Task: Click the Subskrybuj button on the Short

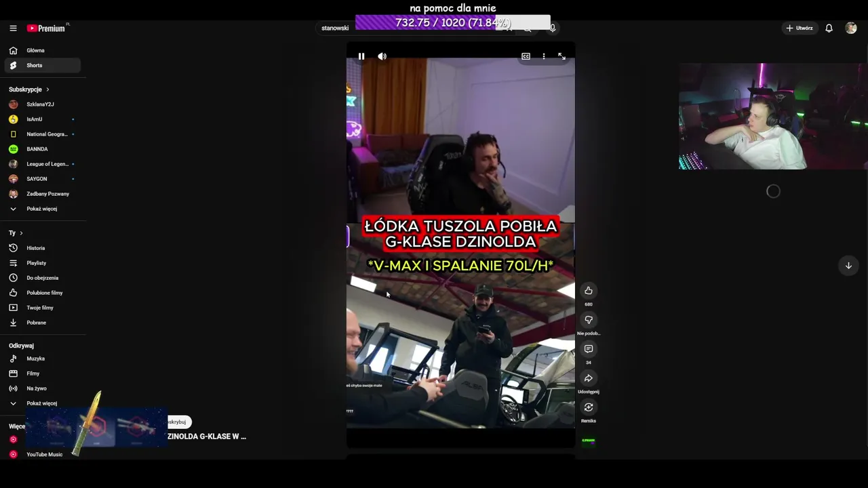Action: click(x=179, y=422)
